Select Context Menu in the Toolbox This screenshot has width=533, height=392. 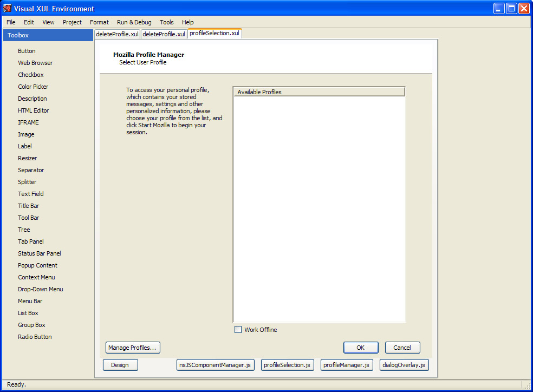pos(36,277)
